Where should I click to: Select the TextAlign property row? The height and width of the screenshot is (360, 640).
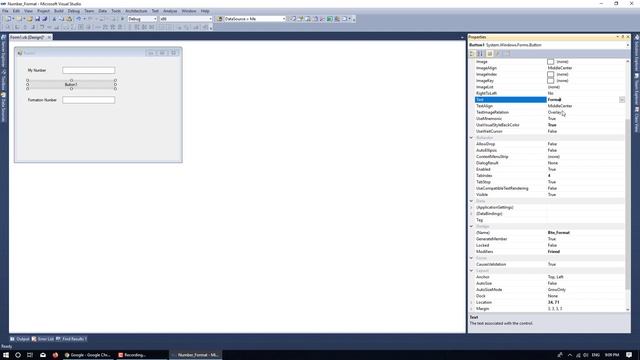(549, 106)
